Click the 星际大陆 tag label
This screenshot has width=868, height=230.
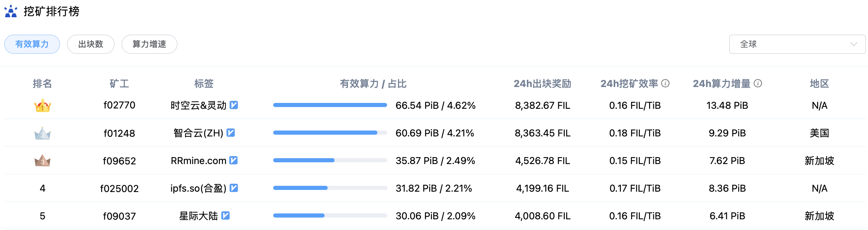click(199, 216)
